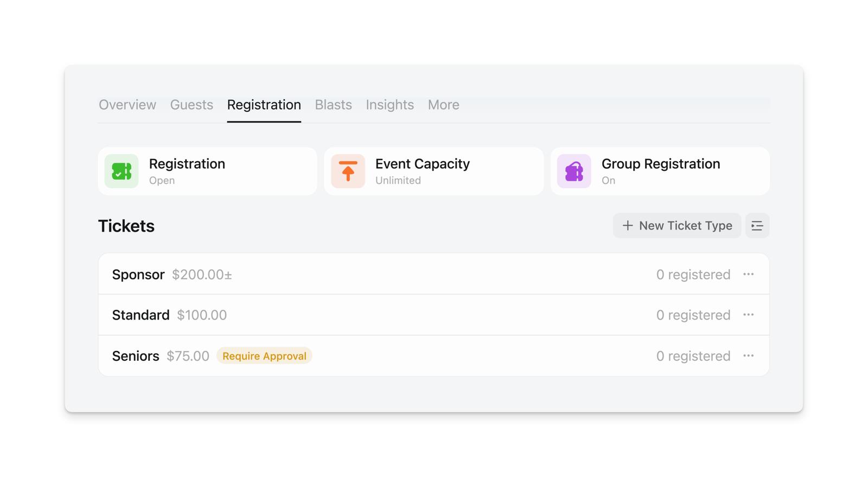The width and height of the screenshot is (868, 477).
Task: Select the Registration tab
Action: point(264,105)
